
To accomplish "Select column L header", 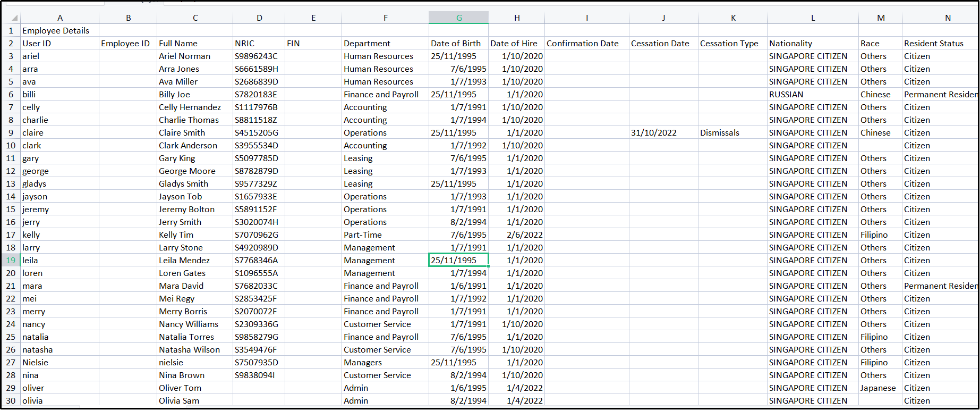I will 813,18.
